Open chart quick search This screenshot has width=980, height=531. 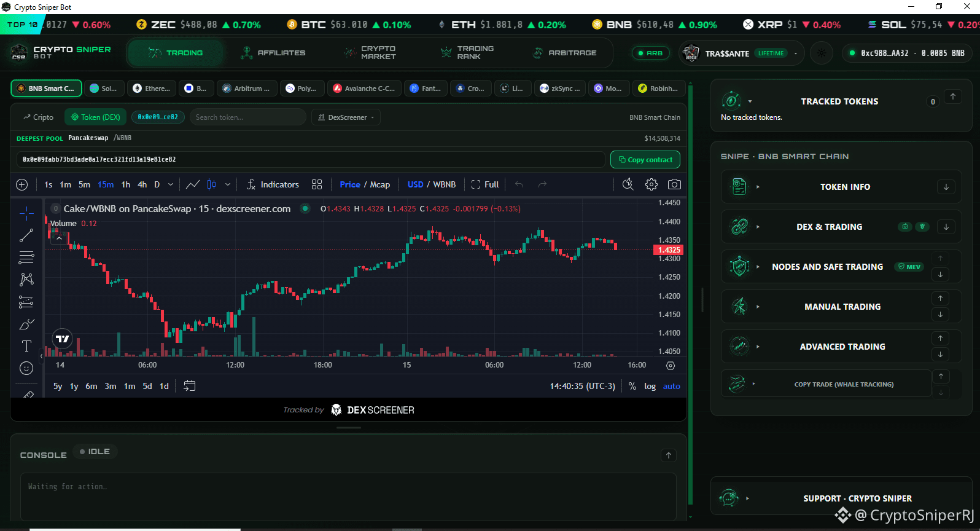click(x=628, y=184)
